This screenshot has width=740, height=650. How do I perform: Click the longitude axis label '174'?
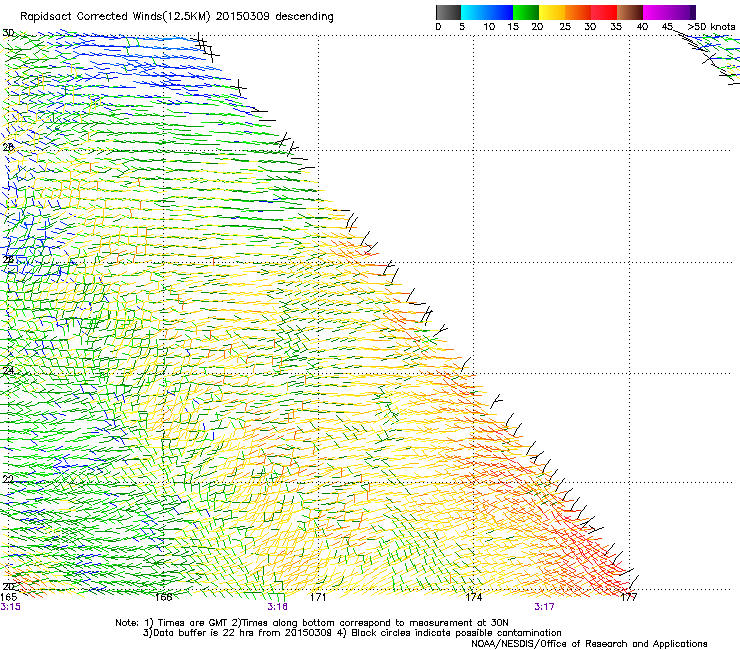(474, 597)
